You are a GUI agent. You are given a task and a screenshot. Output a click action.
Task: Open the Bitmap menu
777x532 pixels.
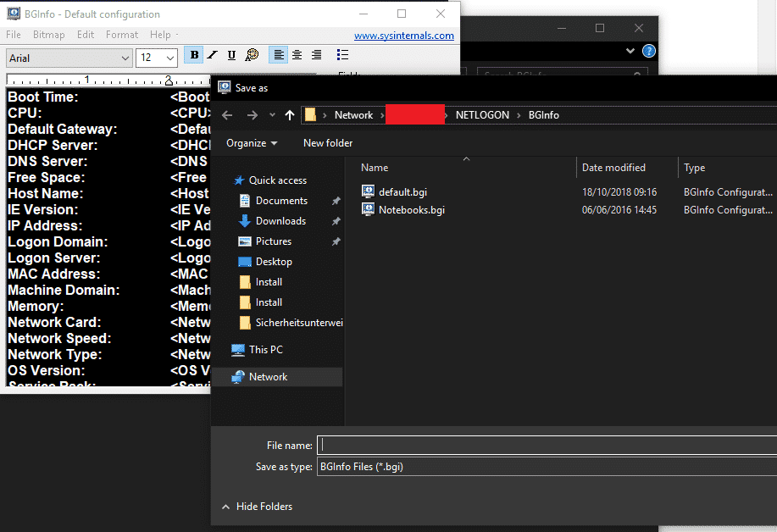coord(48,35)
